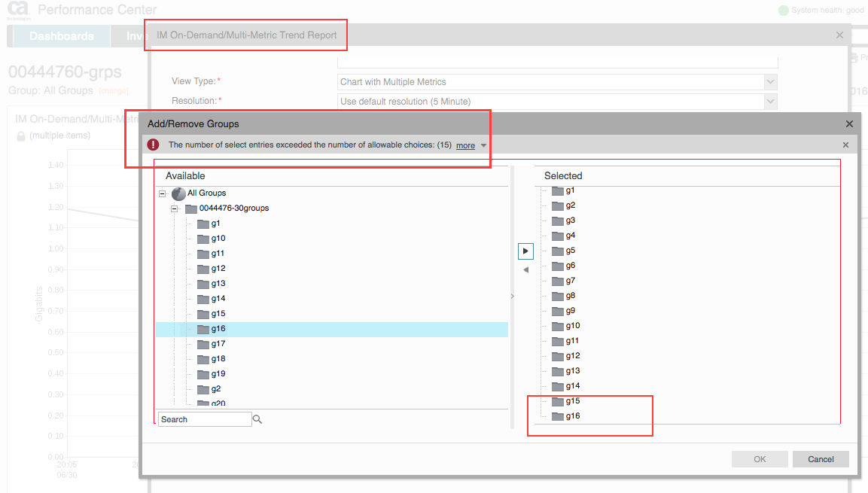This screenshot has height=493, width=868.
Task: Click the g14 folder icon in Selected
Action: point(557,386)
